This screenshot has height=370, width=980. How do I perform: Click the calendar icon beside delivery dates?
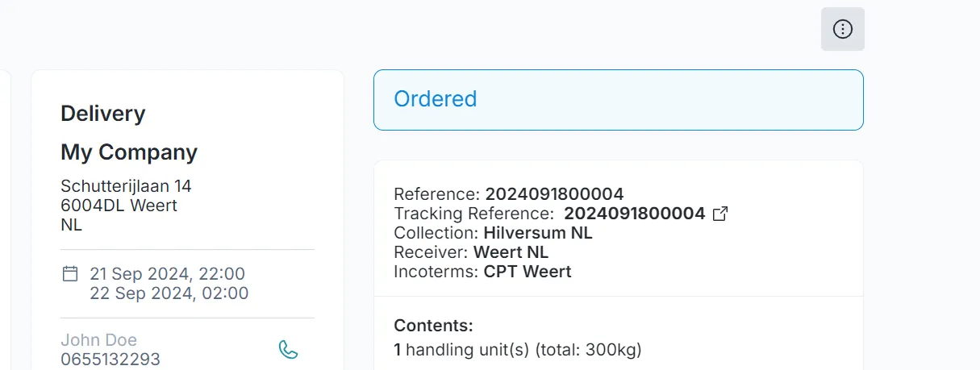[70, 273]
